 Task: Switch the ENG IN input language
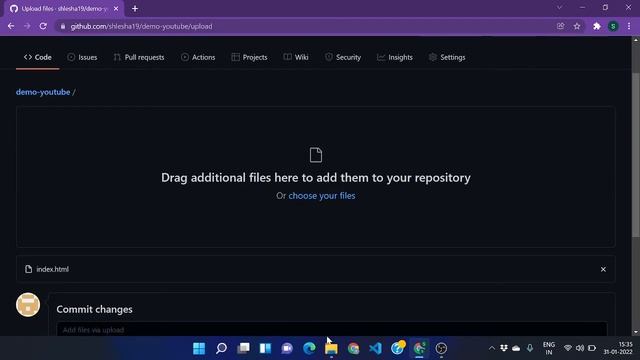pyautogui.click(x=549, y=348)
